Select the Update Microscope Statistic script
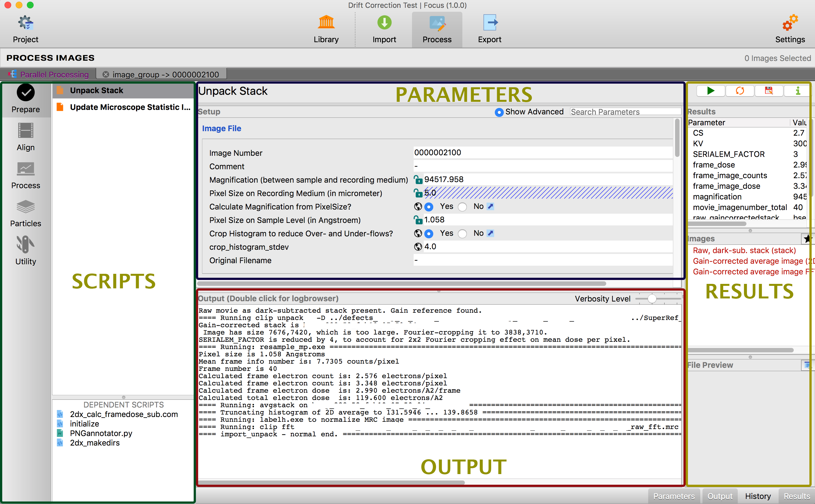This screenshot has height=504, width=815. pyautogui.click(x=130, y=107)
